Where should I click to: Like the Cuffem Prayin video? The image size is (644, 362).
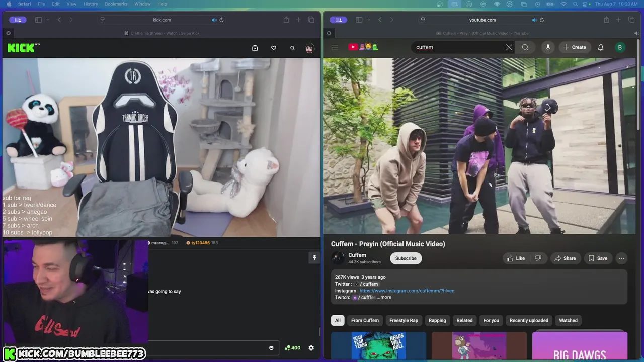point(516,258)
